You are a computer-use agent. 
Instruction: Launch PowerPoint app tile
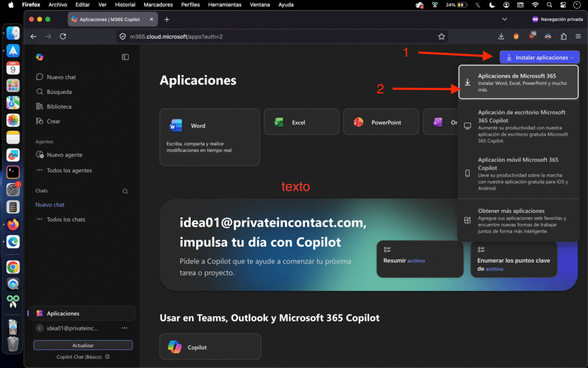(x=381, y=122)
